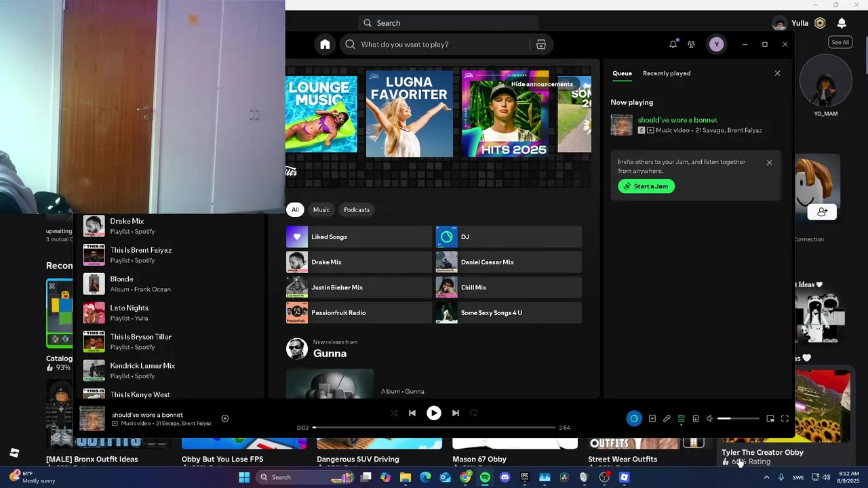The image size is (868, 488).
Task: Select the Podcasts filter chip
Action: 357,209
